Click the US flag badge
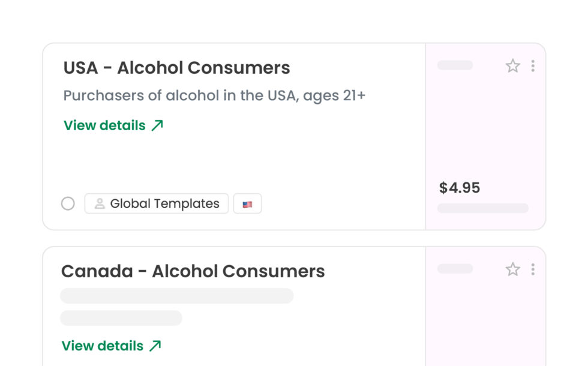This screenshot has height=366, width=588. coord(247,204)
